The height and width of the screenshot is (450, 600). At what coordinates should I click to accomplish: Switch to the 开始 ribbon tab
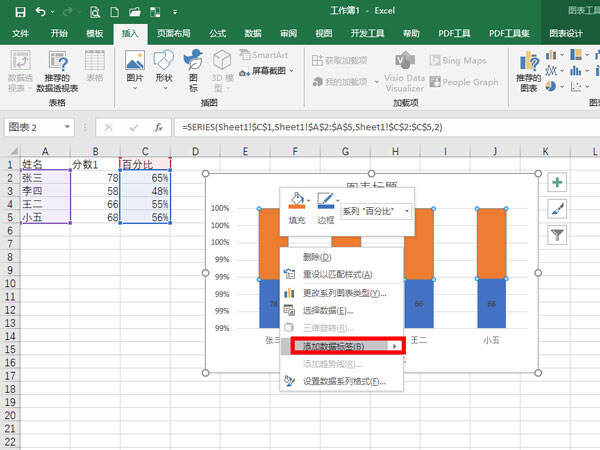pos(59,34)
